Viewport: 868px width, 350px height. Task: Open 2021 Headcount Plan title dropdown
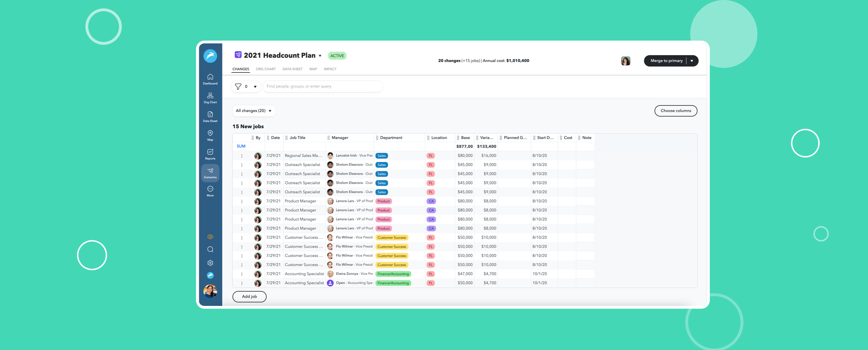320,56
